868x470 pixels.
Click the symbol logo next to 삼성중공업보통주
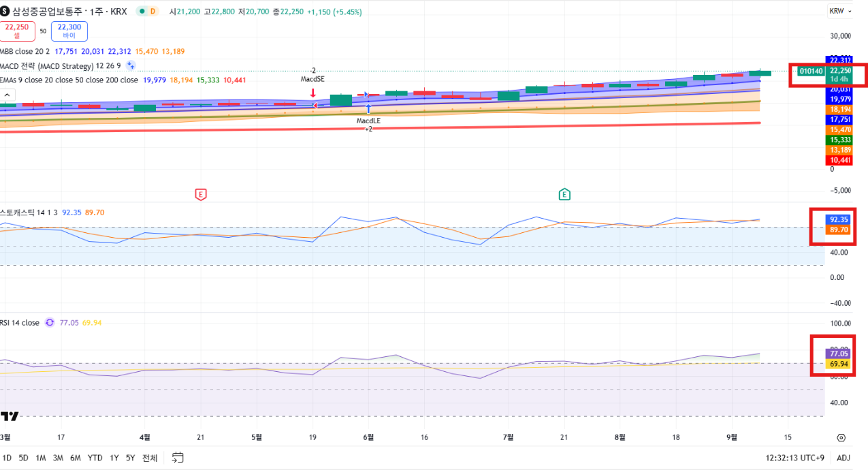(5, 12)
